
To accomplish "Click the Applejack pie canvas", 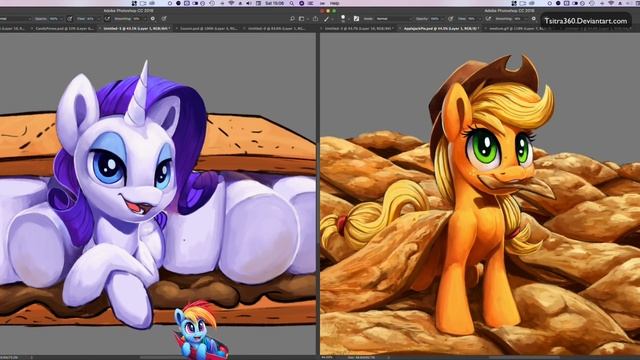I will (480, 194).
